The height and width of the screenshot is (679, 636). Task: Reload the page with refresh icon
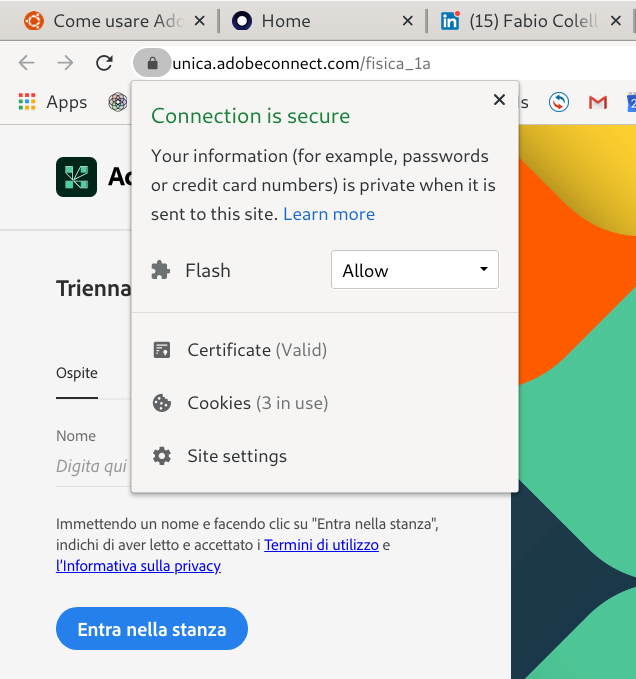(104, 63)
